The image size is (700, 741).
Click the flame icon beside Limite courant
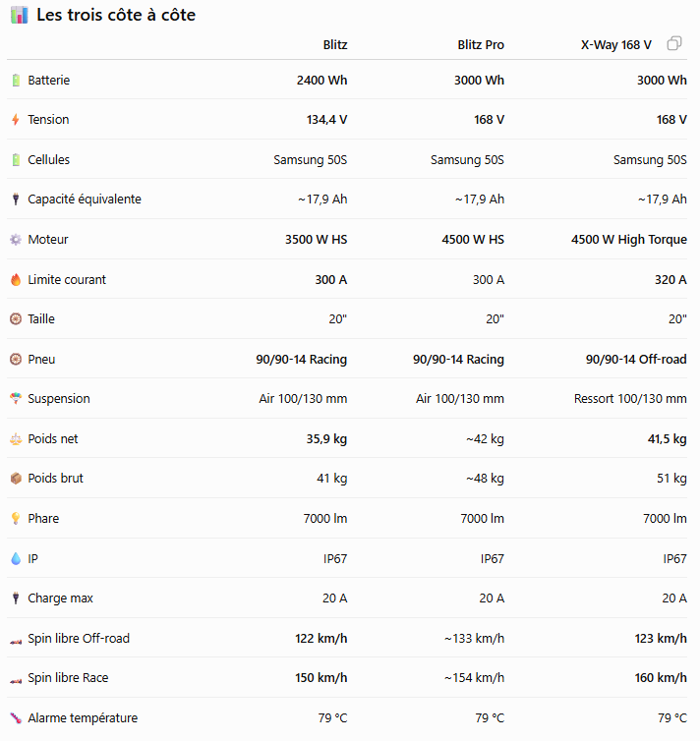point(16,280)
